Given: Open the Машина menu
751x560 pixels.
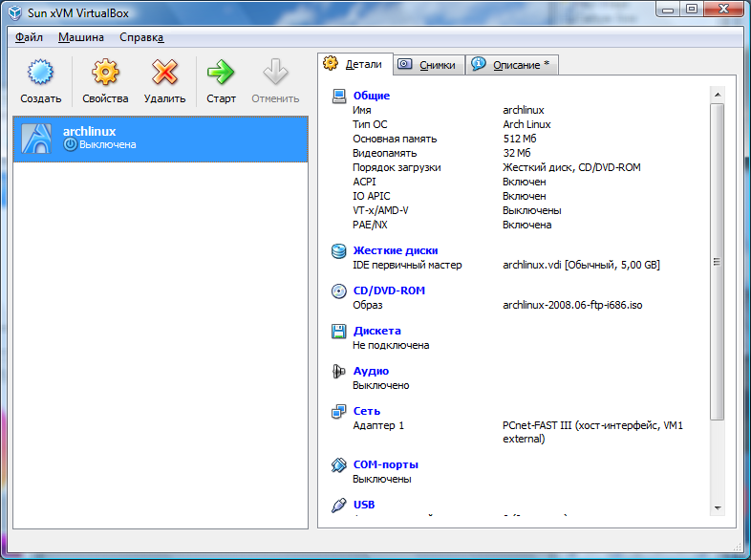Looking at the screenshot, I should (81, 37).
